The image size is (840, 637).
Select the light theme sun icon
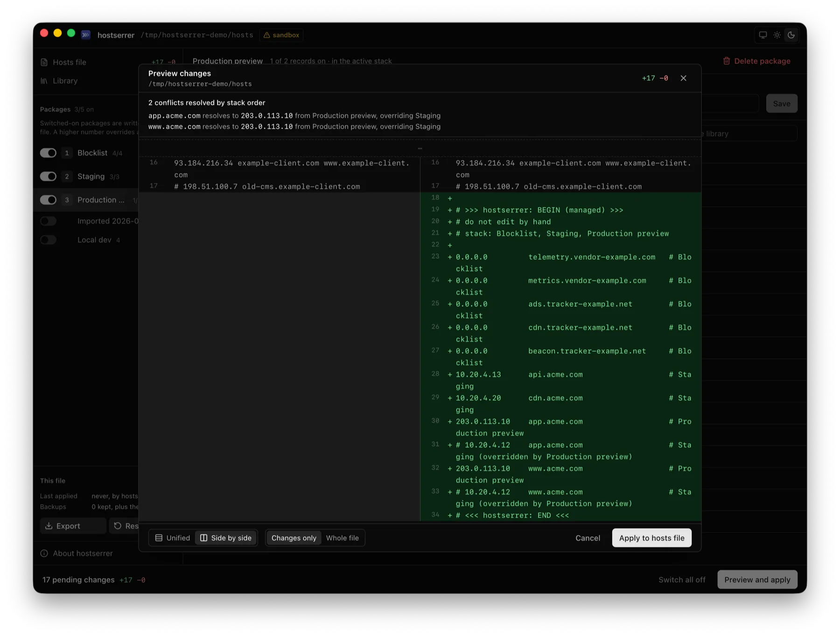[x=777, y=35]
